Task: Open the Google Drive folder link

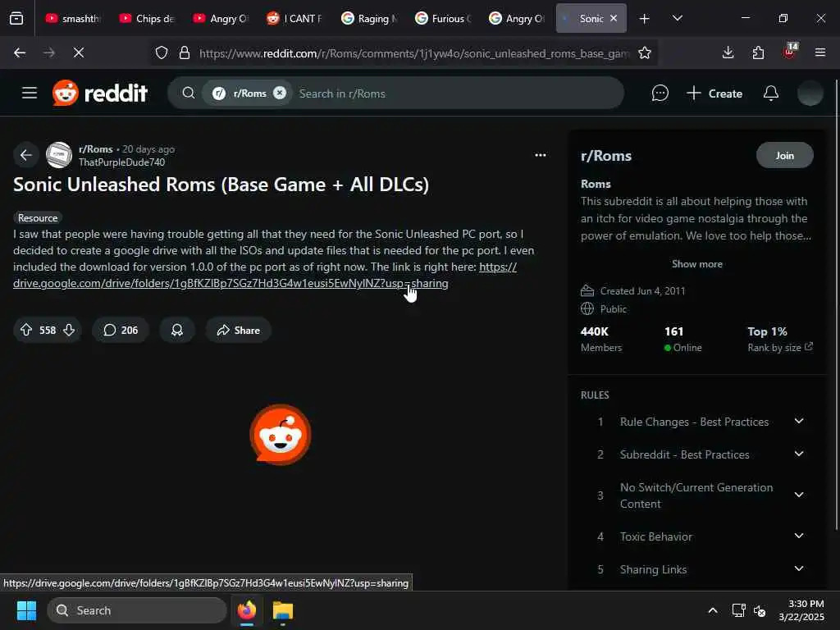Action: pos(231,283)
